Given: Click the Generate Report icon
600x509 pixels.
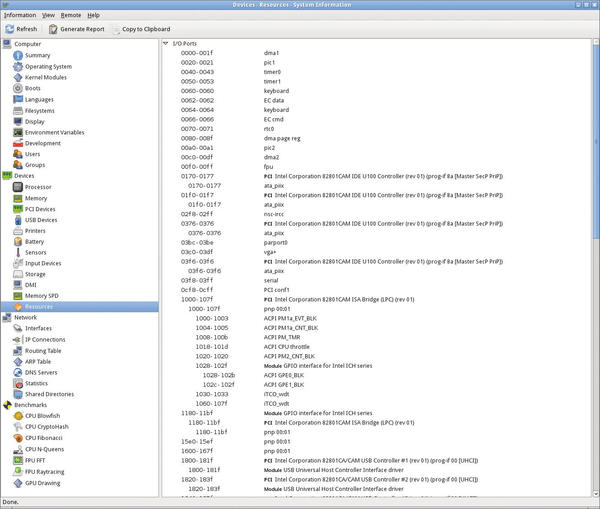Looking at the screenshot, I should [53, 29].
